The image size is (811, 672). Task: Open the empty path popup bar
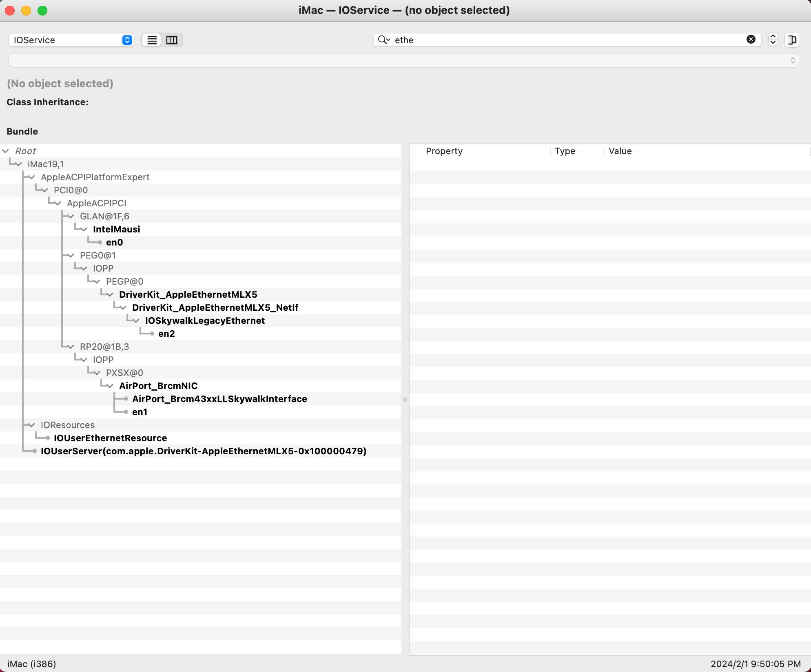(x=404, y=60)
